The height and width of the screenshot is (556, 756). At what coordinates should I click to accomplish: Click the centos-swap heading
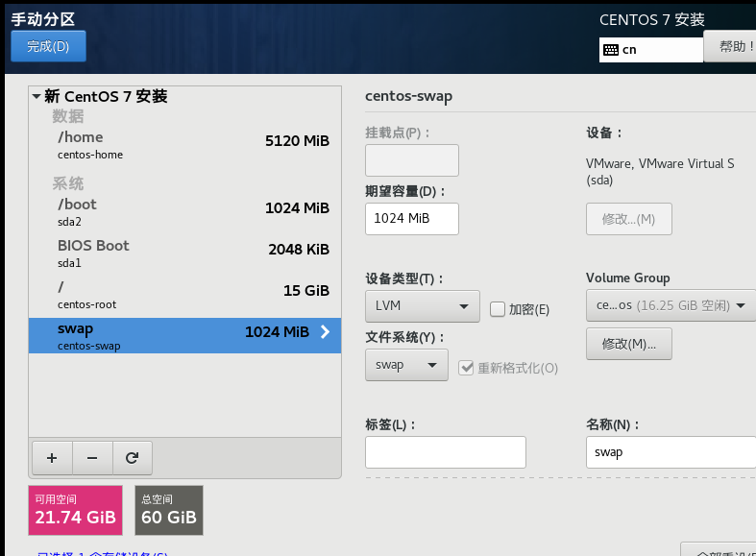click(x=408, y=96)
